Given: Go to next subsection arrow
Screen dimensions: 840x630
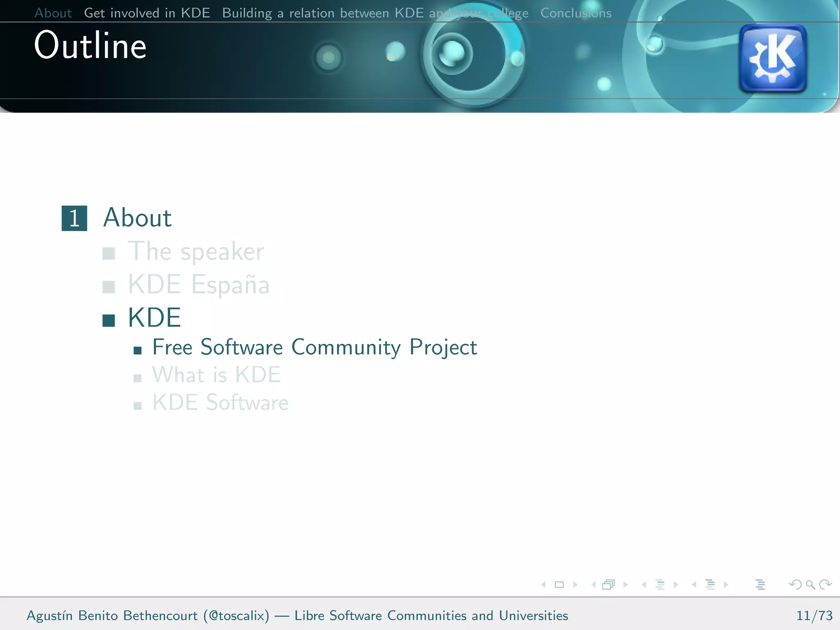Looking at the screenshot, I should [x=676, y=584].
